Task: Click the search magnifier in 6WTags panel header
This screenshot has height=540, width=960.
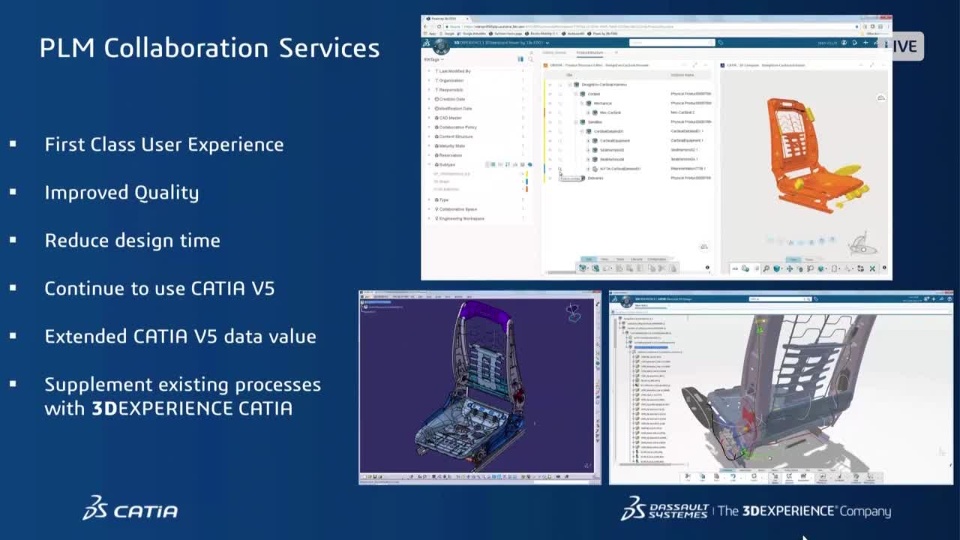Action: 531,59
